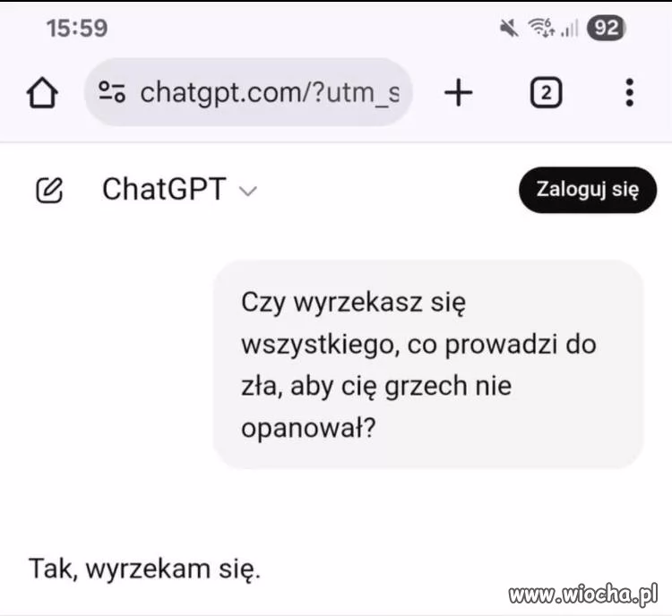Click the reply Tak, wyrzekam się
Viewport: 672px width, 616px height.
pyautogui.click(x=144, y=569)
